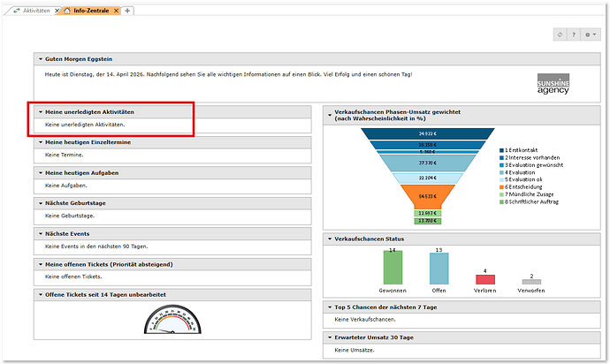Collapse the Meine heutigen Einzeltermine section
The height and width of the screenshot is (364, 610).
(x=40, y=141)
